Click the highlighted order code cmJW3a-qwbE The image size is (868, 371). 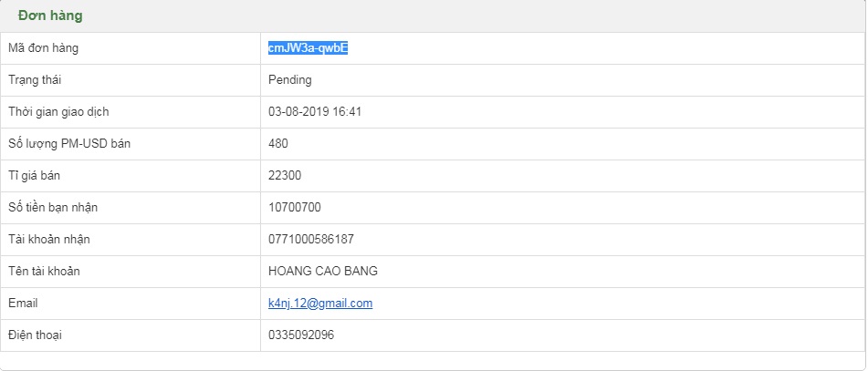point(308,48)
